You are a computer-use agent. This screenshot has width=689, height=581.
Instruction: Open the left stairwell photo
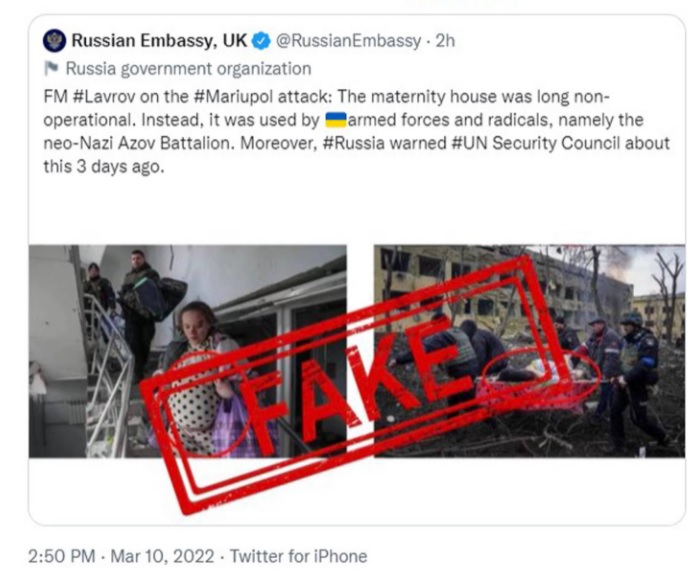188,351
